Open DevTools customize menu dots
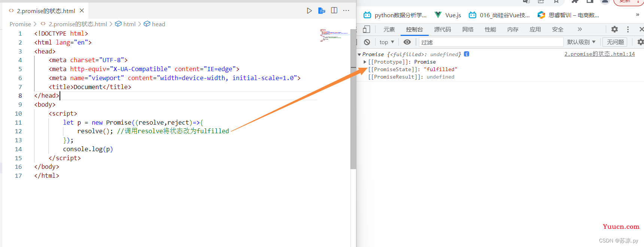The width and height of the screenshot is (644, 247). (628, 29)
